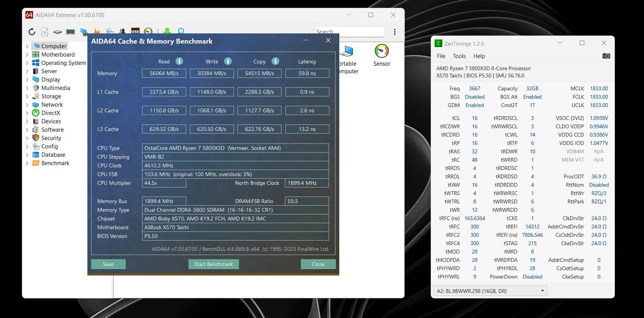The image size is (644, 318).
Task: Click the DRAM:FSB Ratio value 55:3
Action: pos(307,201)
